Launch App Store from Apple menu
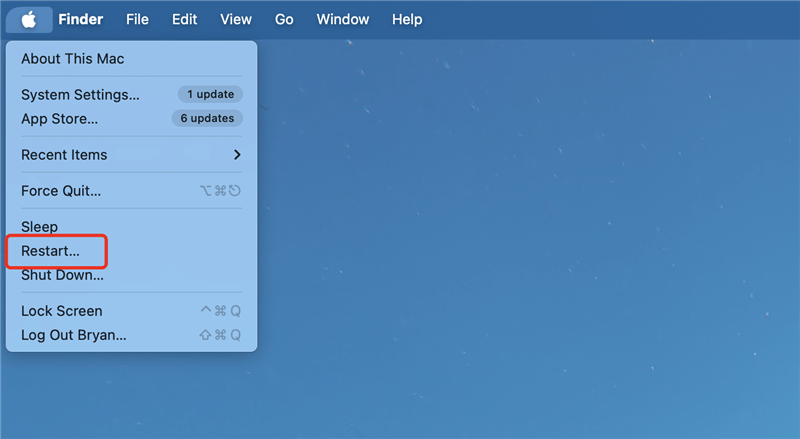Screen dimensions: 800x439 [59, 119]
